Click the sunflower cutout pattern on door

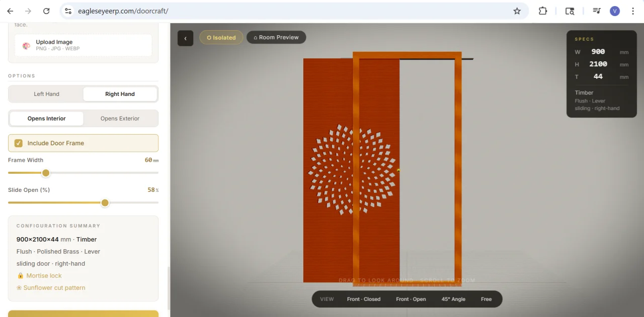pyautogui.click(x=352, y=170)
